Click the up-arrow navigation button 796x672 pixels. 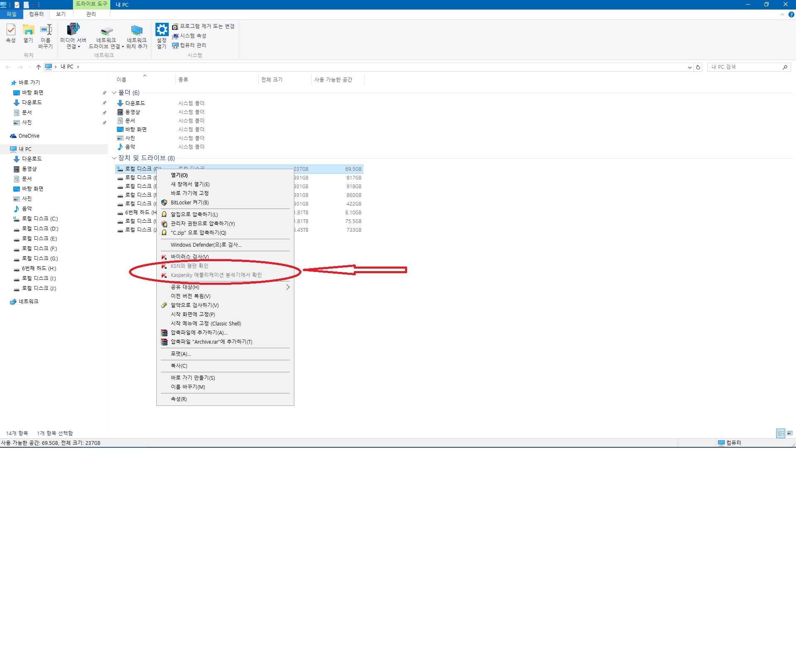39,67
